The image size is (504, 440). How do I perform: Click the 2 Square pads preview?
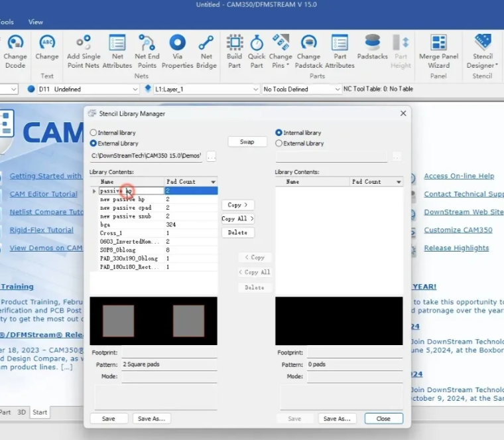coord(153,321)
